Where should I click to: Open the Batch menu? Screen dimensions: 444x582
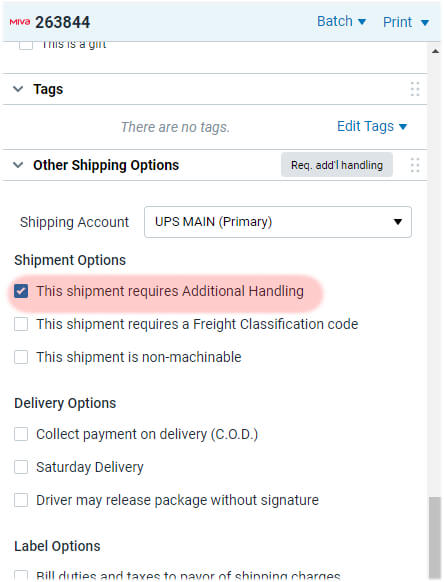342,22
